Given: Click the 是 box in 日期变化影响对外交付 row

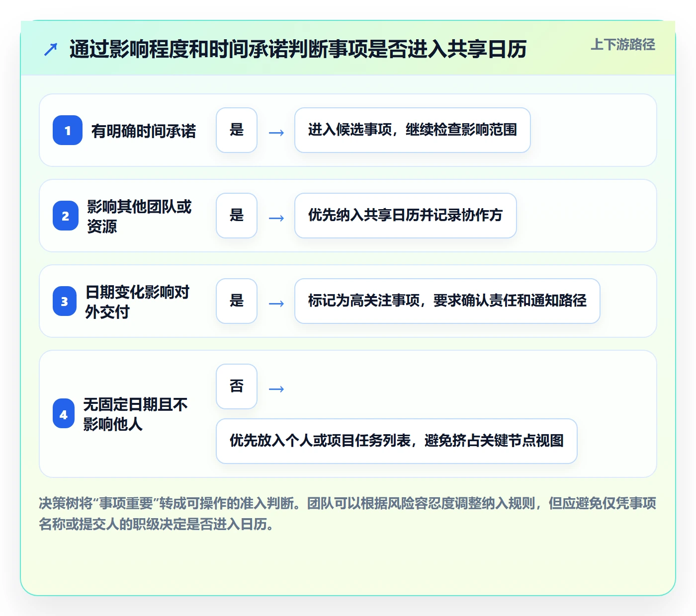Looking at the screenshot, I should pyautogui.click(x=237, y=301).
